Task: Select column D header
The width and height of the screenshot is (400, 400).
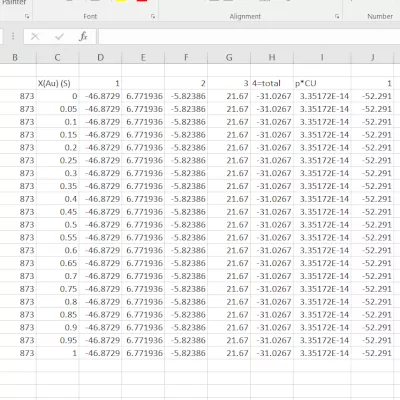Action: pyautogui.click(x=100, y=57)
